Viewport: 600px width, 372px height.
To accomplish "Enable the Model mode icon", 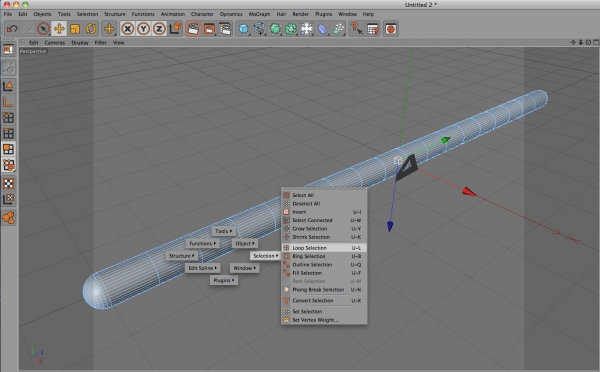I will (8, 86).
